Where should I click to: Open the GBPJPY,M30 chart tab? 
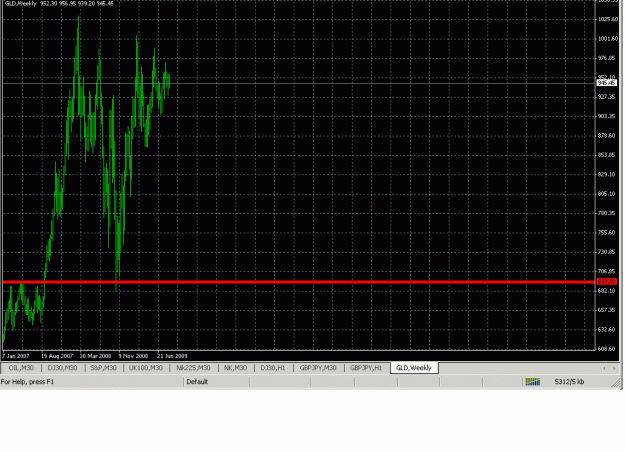(318, 368)
